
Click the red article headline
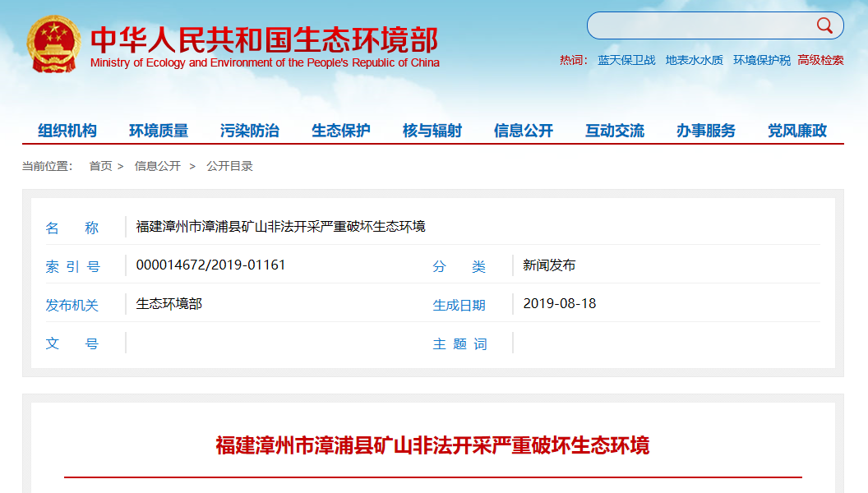pyautogui.click(x=432, y=445)
